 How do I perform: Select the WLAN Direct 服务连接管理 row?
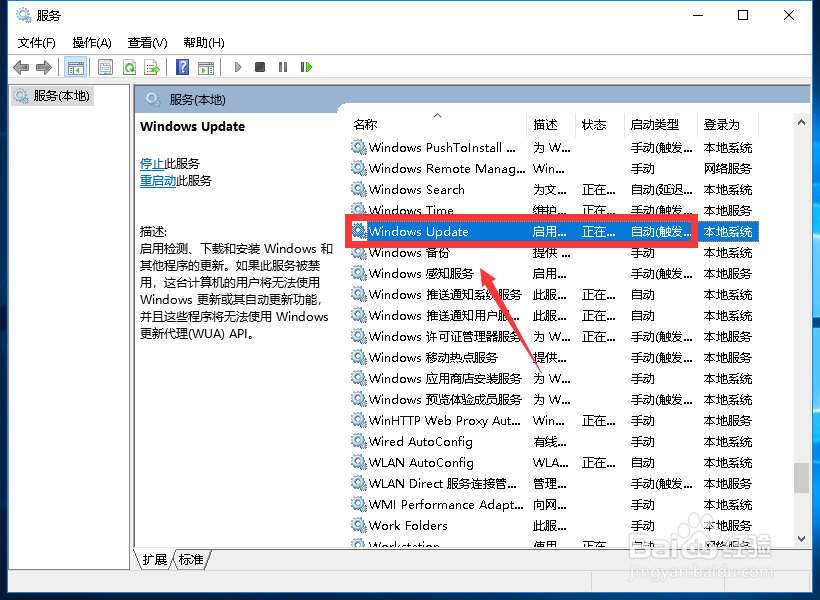tap(554, 483)
